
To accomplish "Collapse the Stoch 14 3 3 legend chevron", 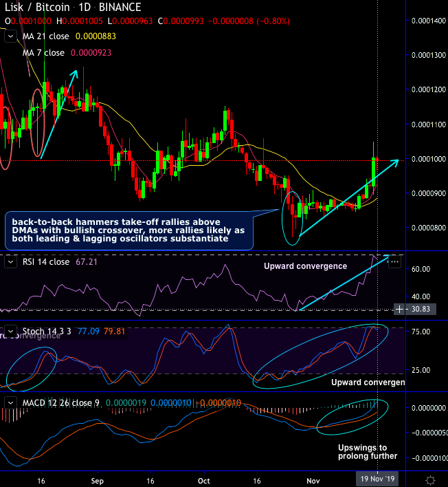I will (10, 332).
